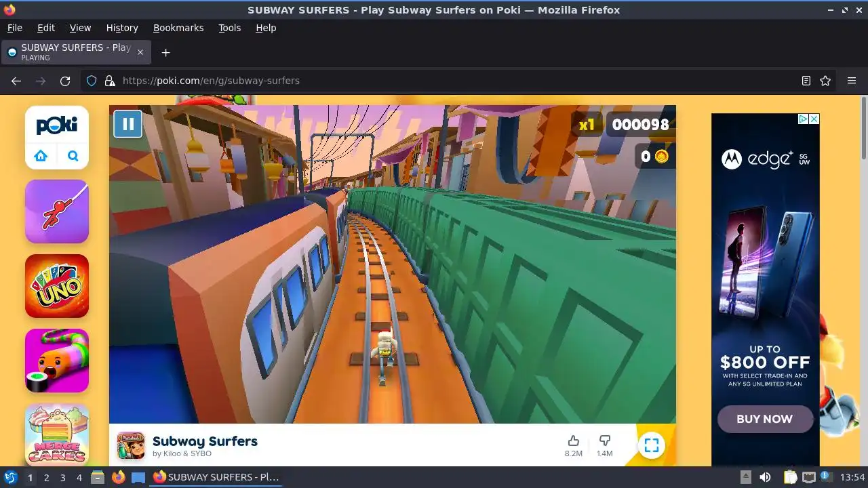
Task: Enter fullscreen mode for the game
Action: 652,445
